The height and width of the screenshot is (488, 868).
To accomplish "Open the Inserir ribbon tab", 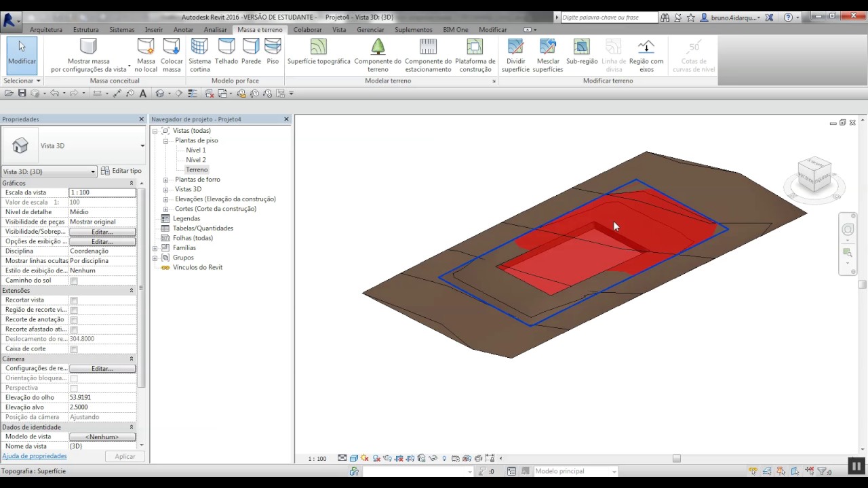I will tap(154, 30).
